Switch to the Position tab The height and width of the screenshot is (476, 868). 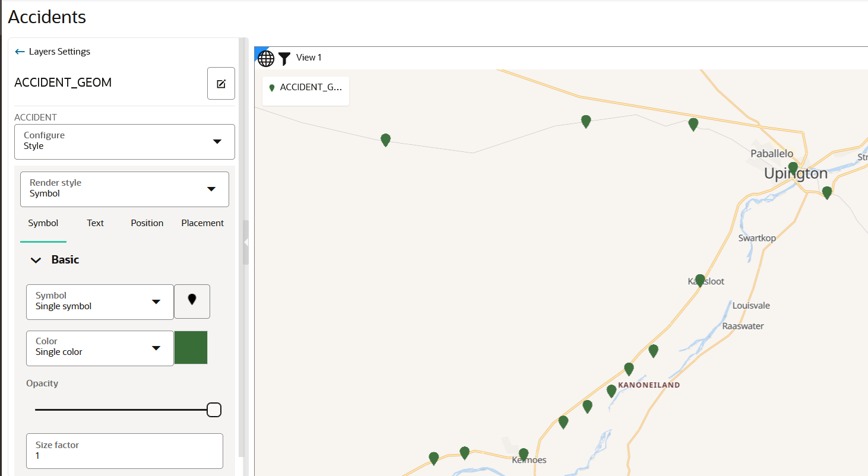pyautogui.click(x=147, y=223)
